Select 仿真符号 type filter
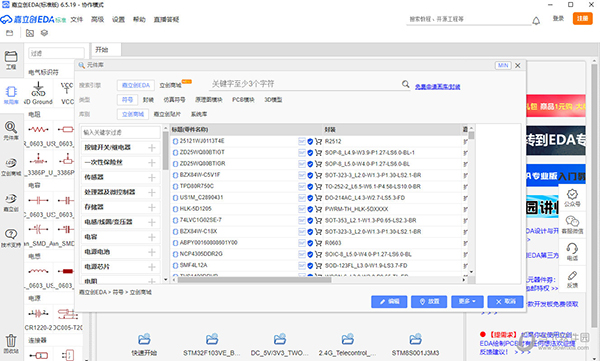This screenshot has width=600, height=361. 174,100
